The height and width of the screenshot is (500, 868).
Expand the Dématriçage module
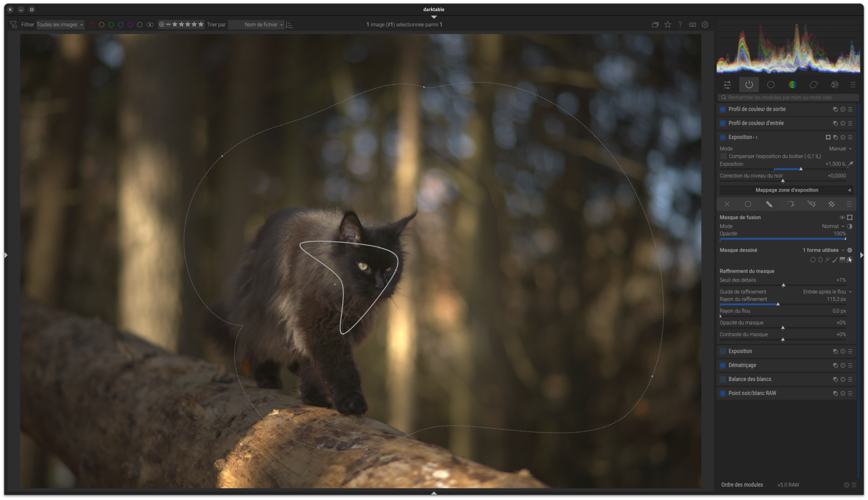[742, 365]
